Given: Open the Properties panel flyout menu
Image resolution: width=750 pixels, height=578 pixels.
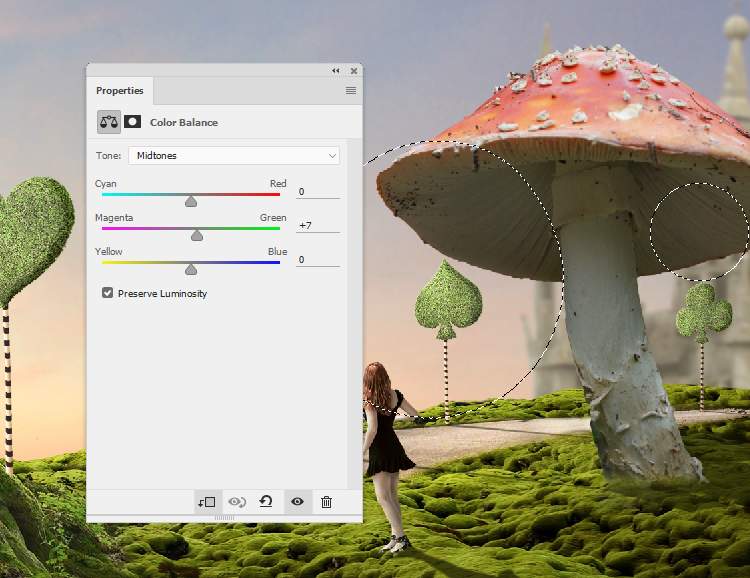Looking at the screenshot, I should pyautogui.click(x=351, y=91).
